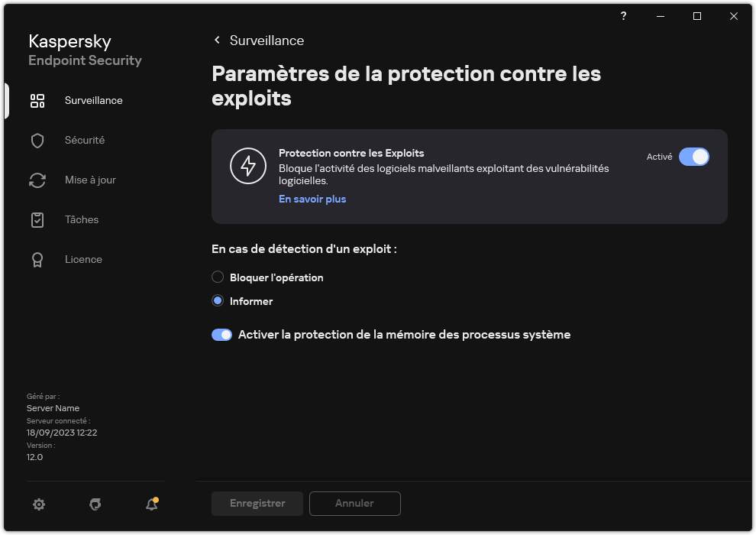Click the Exploit Protection lightning icon
This screenshot has height=535, width=756.
(248, 166)
